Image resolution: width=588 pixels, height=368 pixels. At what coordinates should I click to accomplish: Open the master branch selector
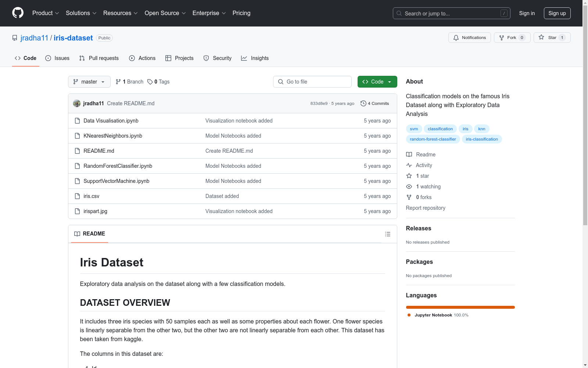(89, 82)
